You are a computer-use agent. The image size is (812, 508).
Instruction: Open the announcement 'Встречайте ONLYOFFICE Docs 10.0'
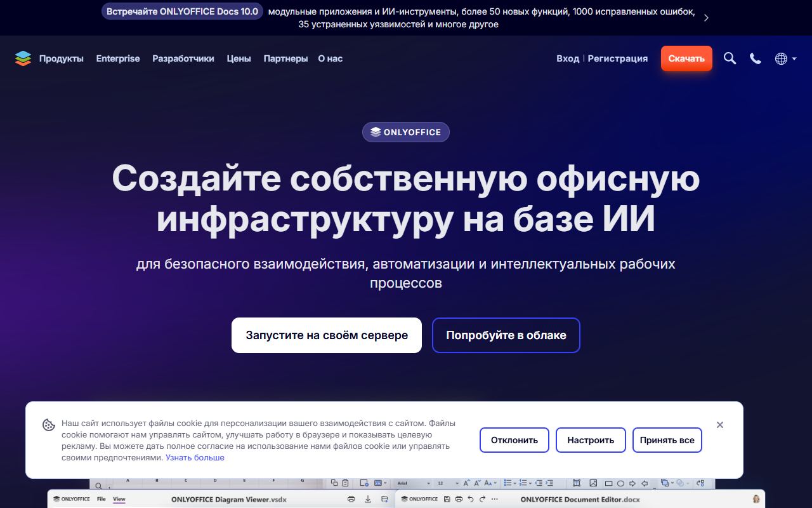182,11
